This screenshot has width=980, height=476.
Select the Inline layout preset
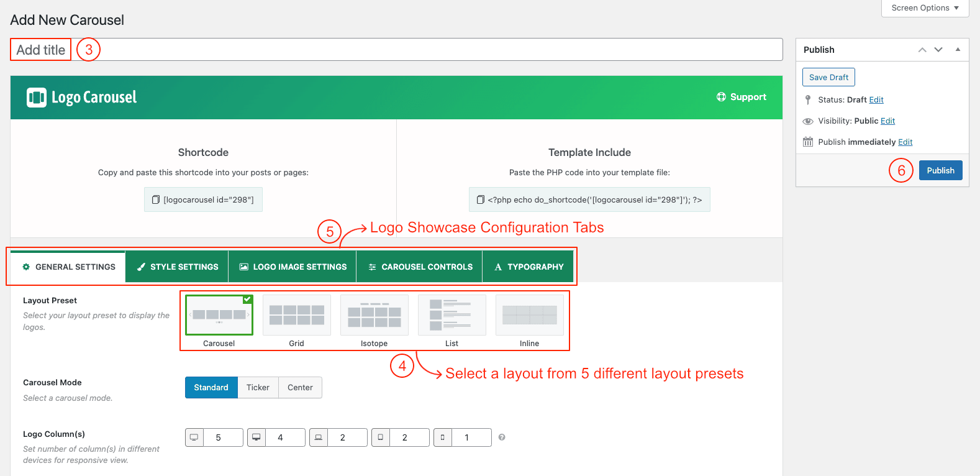pyautogui.click(x=529, y=315)
